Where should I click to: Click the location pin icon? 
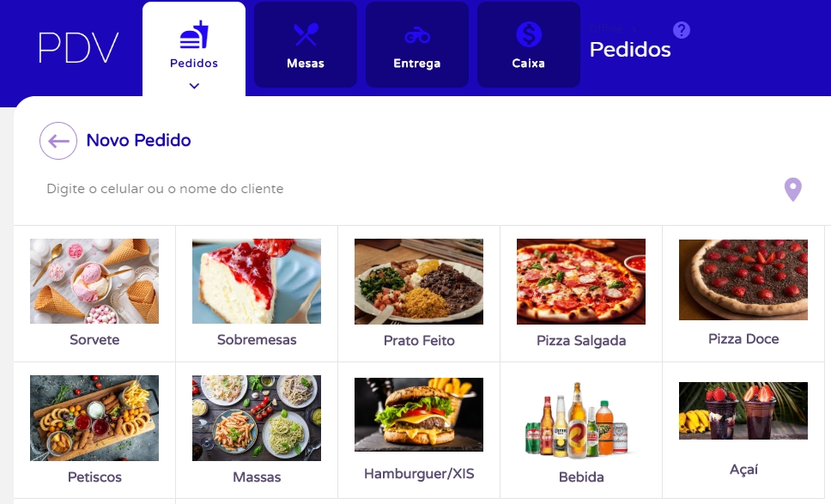coord(793,189)
